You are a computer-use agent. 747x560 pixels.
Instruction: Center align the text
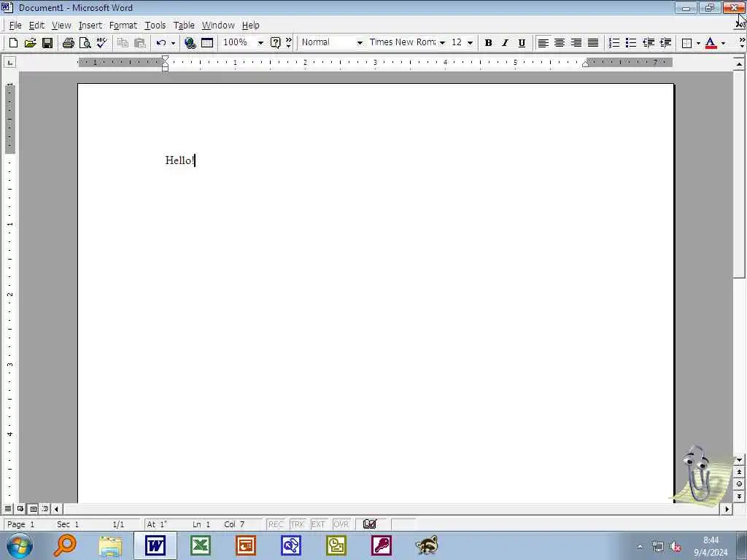[x=560, y=43]
